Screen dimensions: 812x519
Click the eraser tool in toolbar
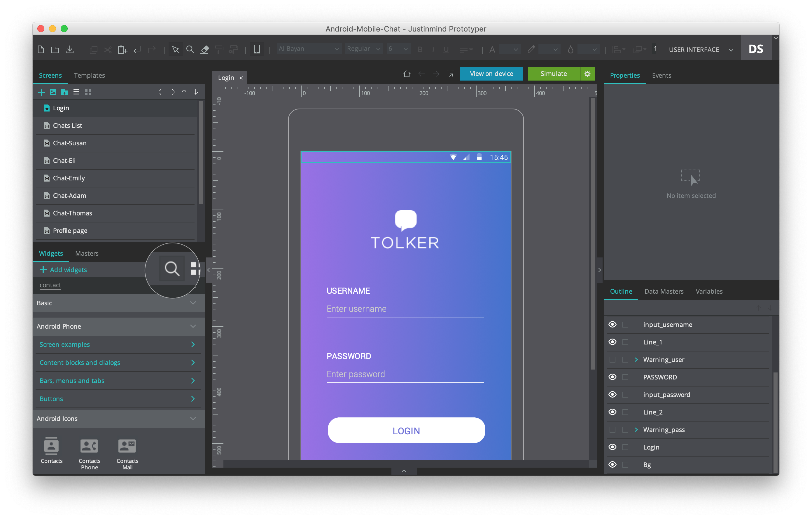click(x=205, y=50)
